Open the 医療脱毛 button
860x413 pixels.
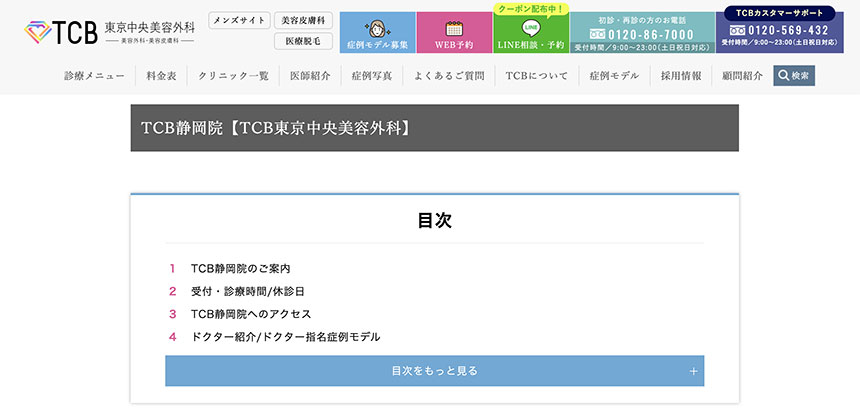coord(303,41)
